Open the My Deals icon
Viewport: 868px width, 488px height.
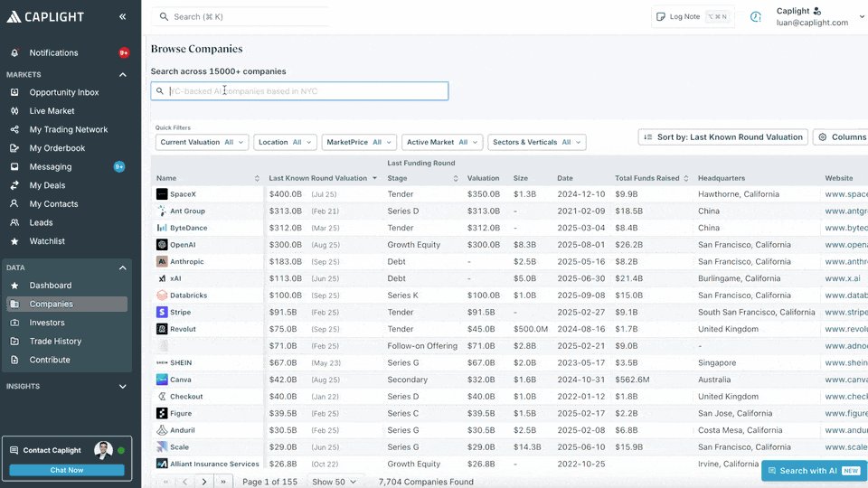pyautogui.click(x=15, y=185)
